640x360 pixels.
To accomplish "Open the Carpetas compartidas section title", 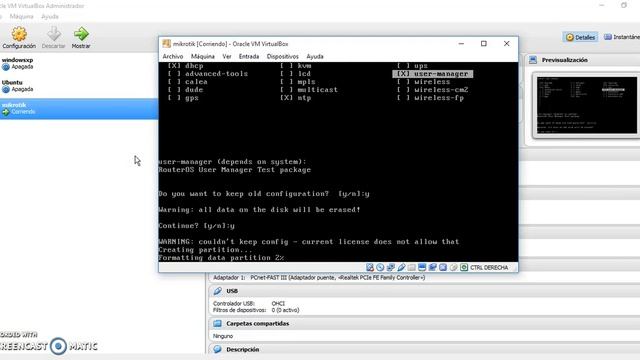I will pyautogui.click(x=258, y=324).
